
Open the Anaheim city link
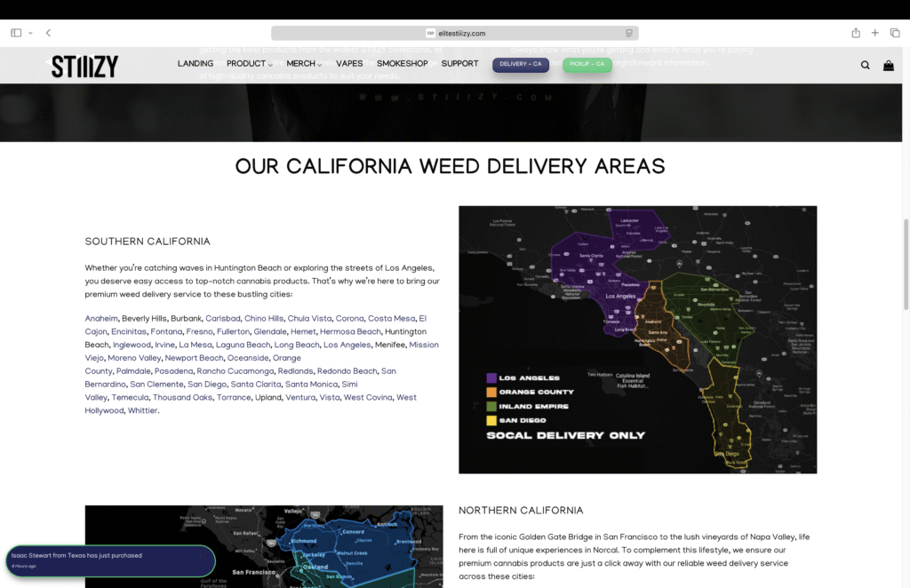[101, 318]
